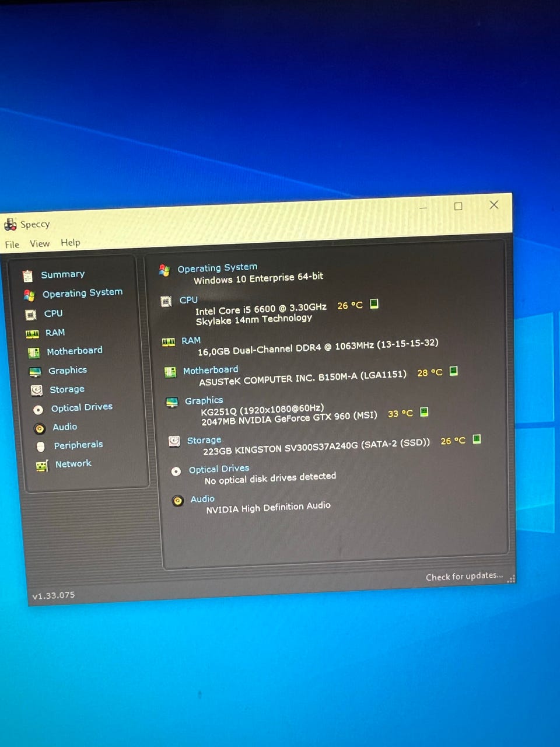Click the Graphics monitor icon in sidebar
Screen dimensions: 560x747
click(x=36, y=372)
